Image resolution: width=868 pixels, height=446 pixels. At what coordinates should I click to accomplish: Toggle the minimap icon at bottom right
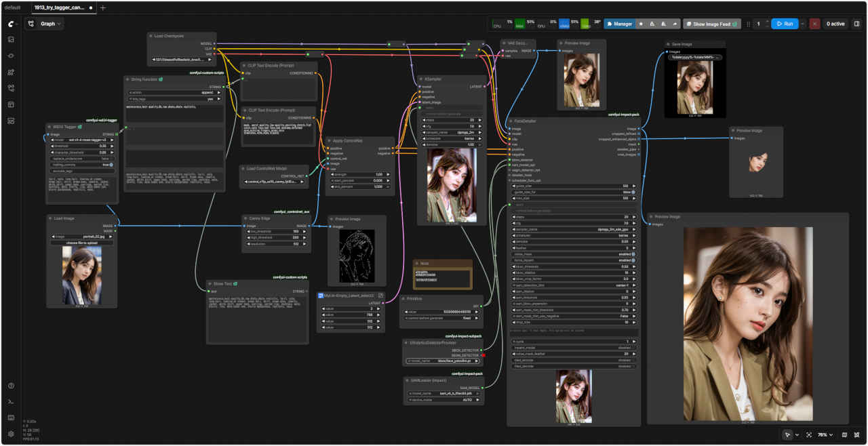[x=844, y=434]
